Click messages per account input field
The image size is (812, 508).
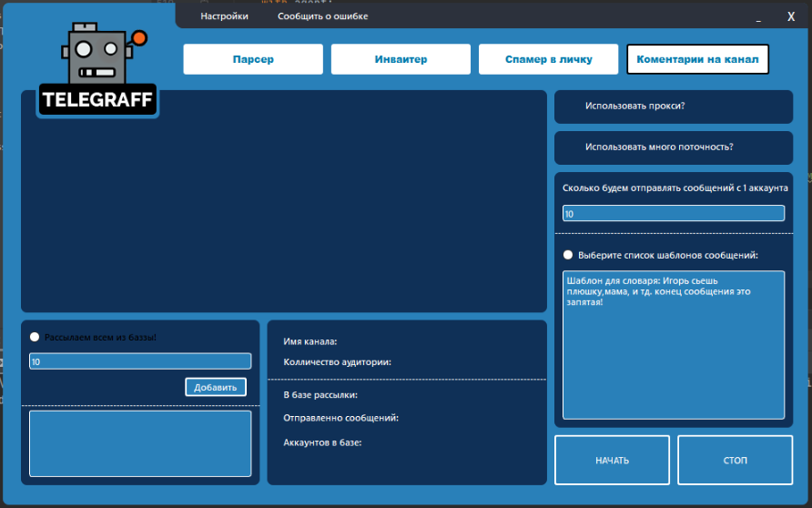(674, 213)
